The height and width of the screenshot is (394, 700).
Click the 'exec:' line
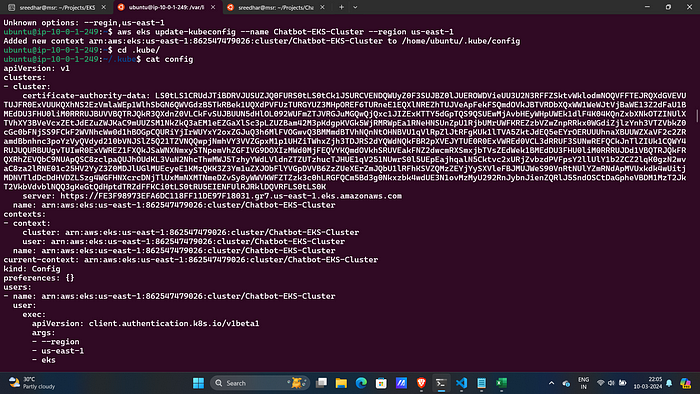pyautogui.click(x=34, y=315)
